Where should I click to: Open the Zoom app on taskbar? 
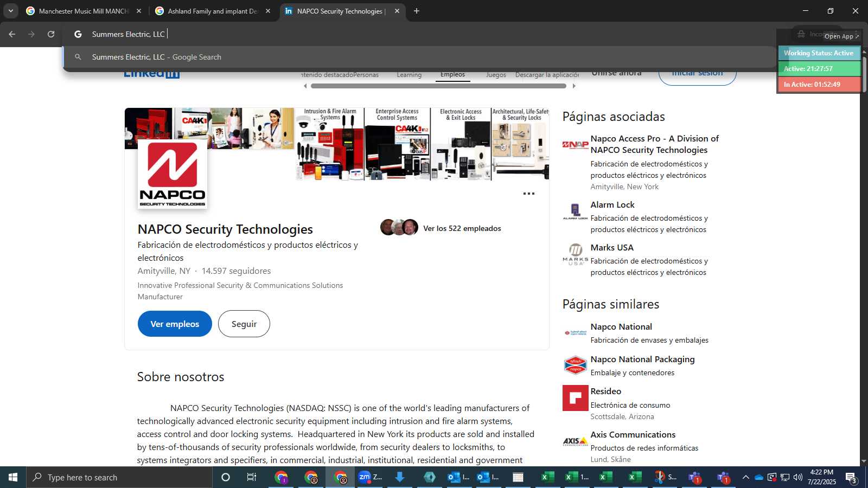pos(370,477)
